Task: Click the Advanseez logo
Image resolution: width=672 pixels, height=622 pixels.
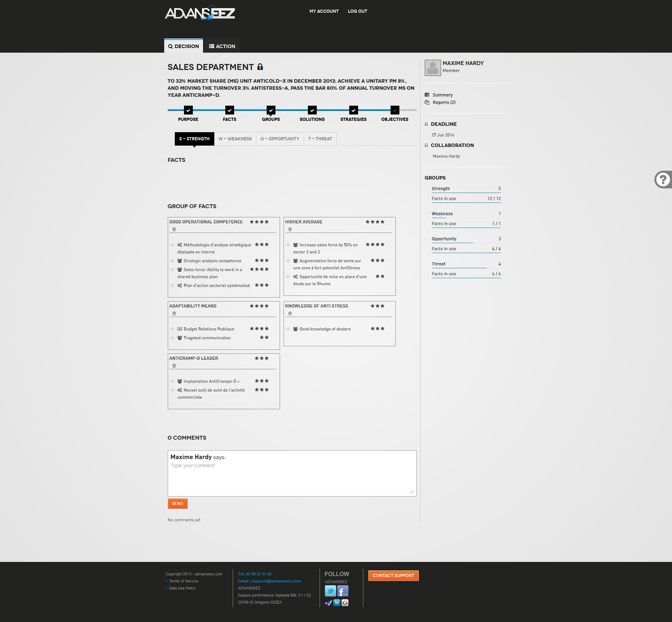Action: (x=200, y=13)
